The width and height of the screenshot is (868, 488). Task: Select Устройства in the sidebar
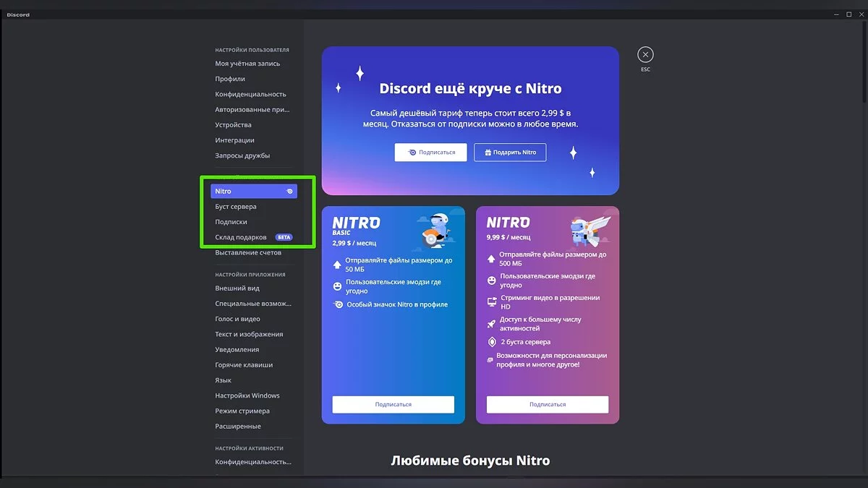[233, 125]
